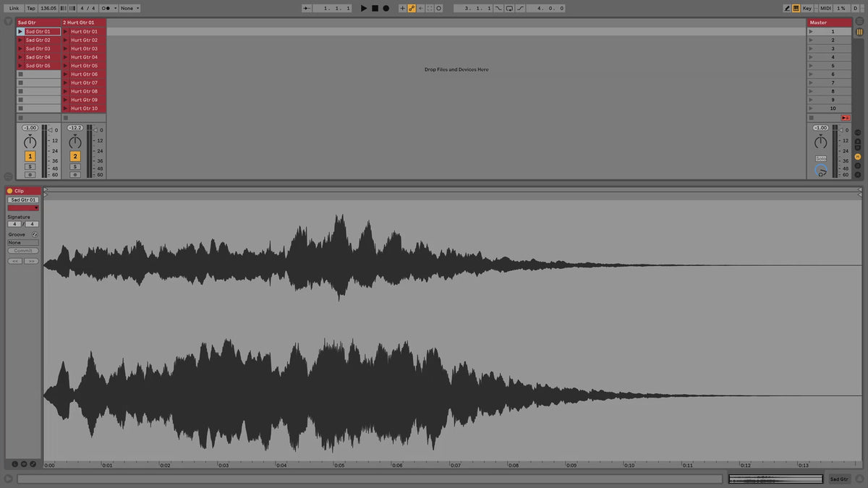Click the Tap tempo button
868x488 pixels.
click(31, 8)
